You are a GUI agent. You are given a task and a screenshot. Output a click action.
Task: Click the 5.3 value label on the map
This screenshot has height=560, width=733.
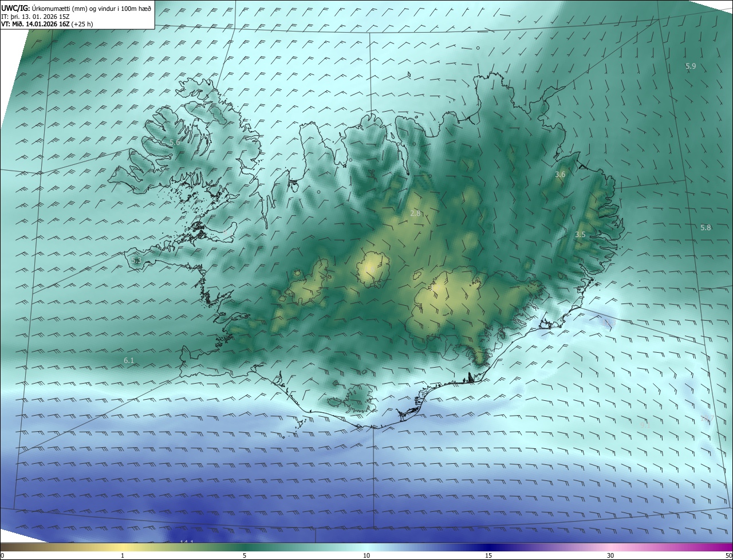136,261
